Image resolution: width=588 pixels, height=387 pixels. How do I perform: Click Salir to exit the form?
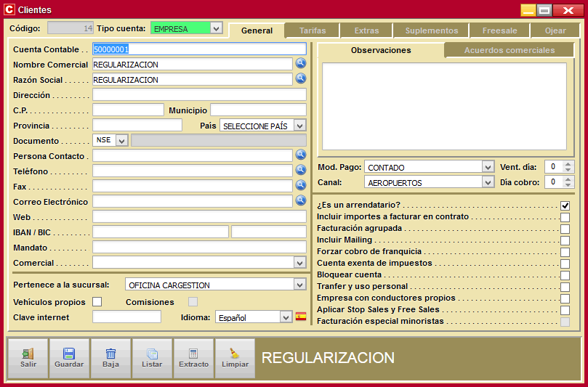[x=28, y=359]
